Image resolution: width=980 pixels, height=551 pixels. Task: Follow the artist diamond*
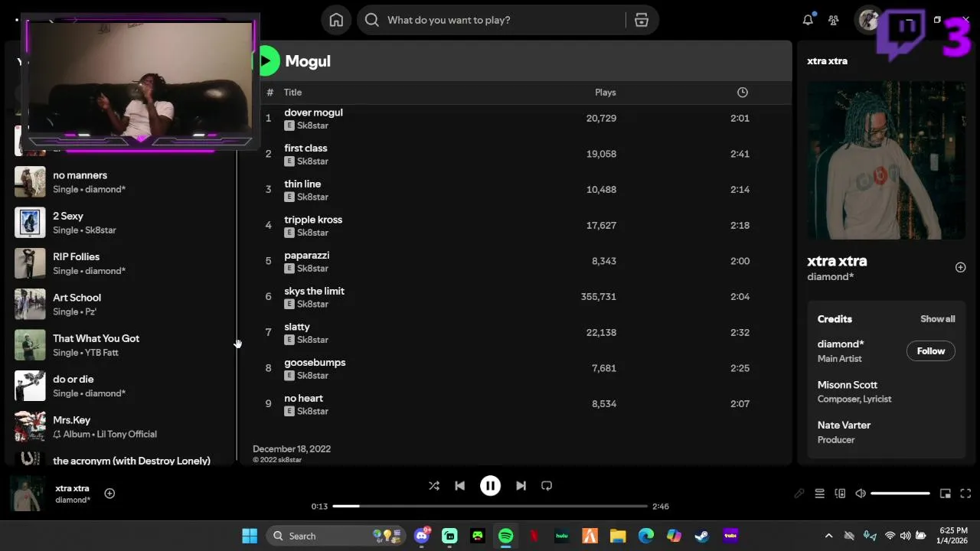(931, 350)
